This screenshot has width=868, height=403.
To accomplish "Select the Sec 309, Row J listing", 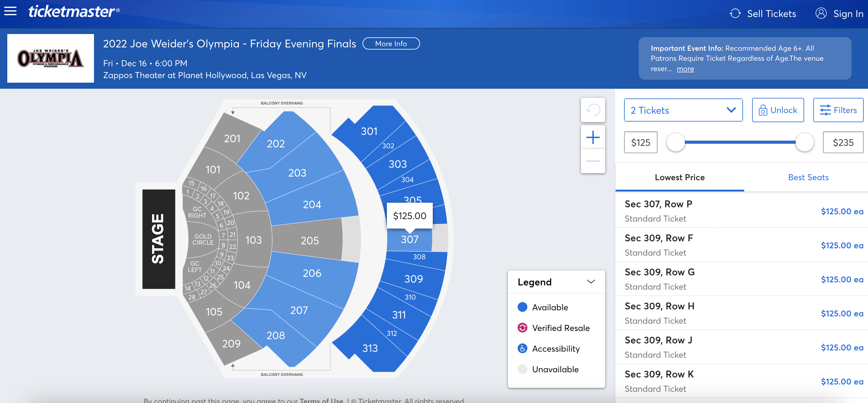I will (741, 347).
